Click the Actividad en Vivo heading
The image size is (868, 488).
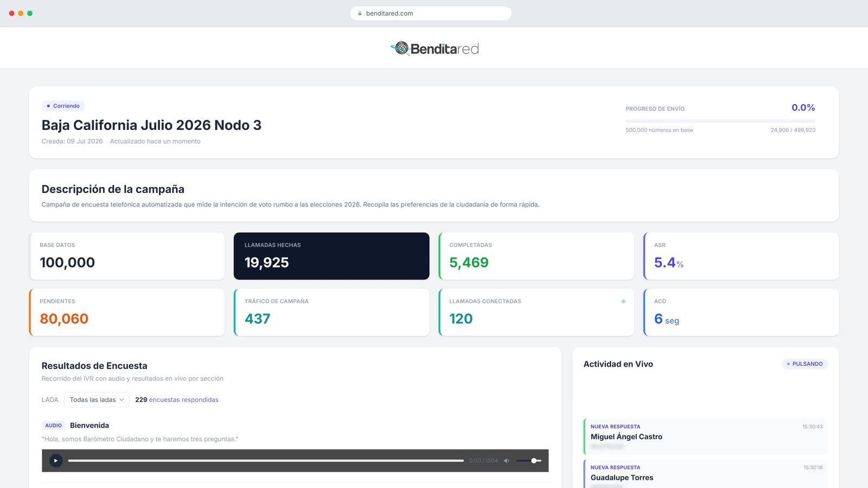[x=618, y=364]
